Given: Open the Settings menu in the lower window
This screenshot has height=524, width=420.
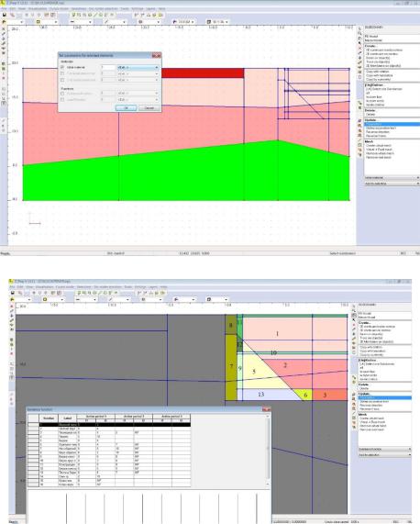Looking at the screenshot, I should click(140, 287).
